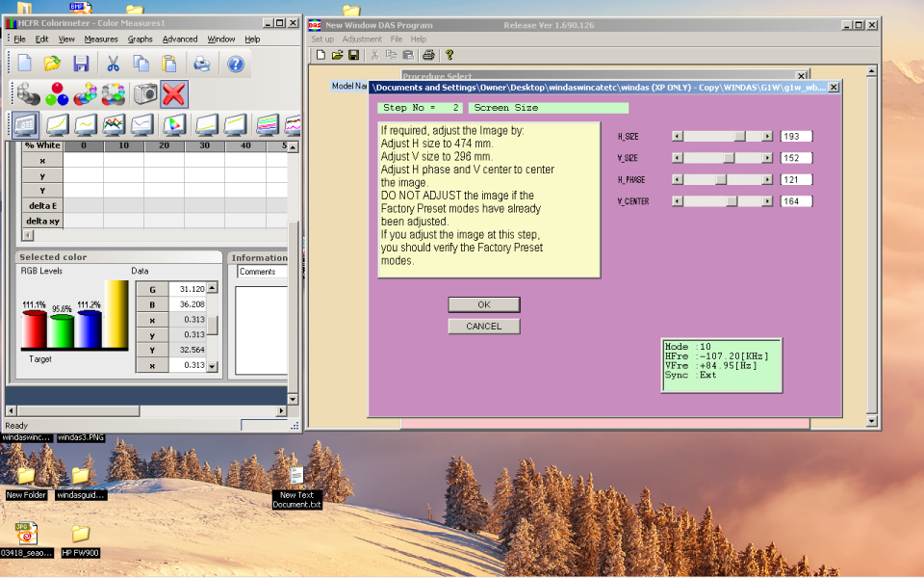
Task: Start the gray scale measure in HCFR
Action: coord(28,93)
